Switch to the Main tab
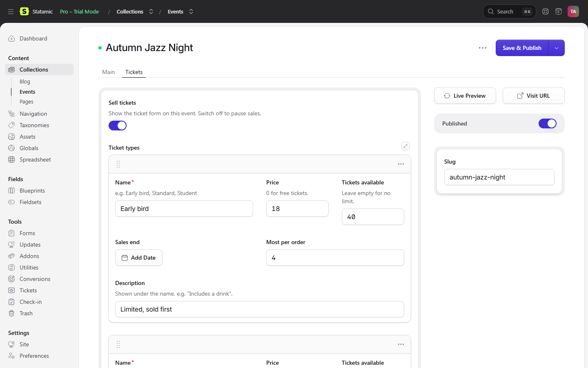588x368 pixels. click(x=108, y=72)
